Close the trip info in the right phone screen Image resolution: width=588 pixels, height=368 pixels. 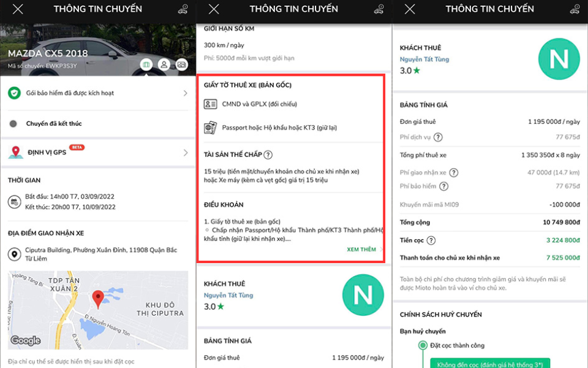pyautogui.click(x=410, y=9)
